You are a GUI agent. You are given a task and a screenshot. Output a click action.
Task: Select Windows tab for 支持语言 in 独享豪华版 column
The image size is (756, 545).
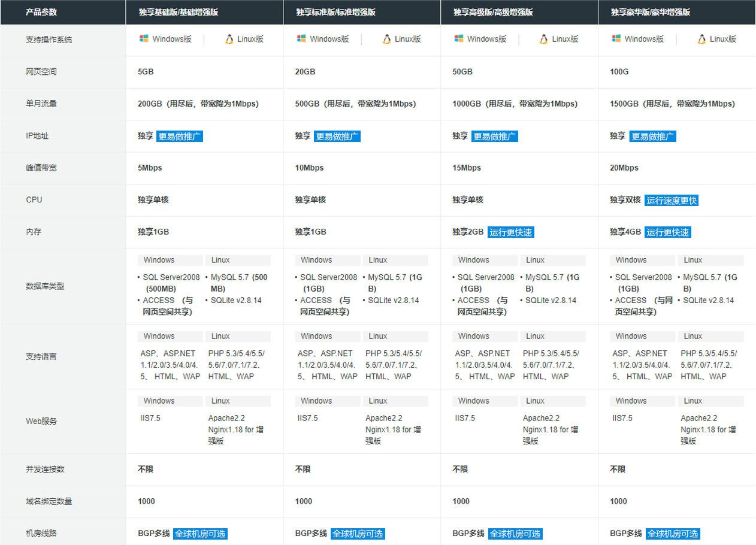[643, 336]
